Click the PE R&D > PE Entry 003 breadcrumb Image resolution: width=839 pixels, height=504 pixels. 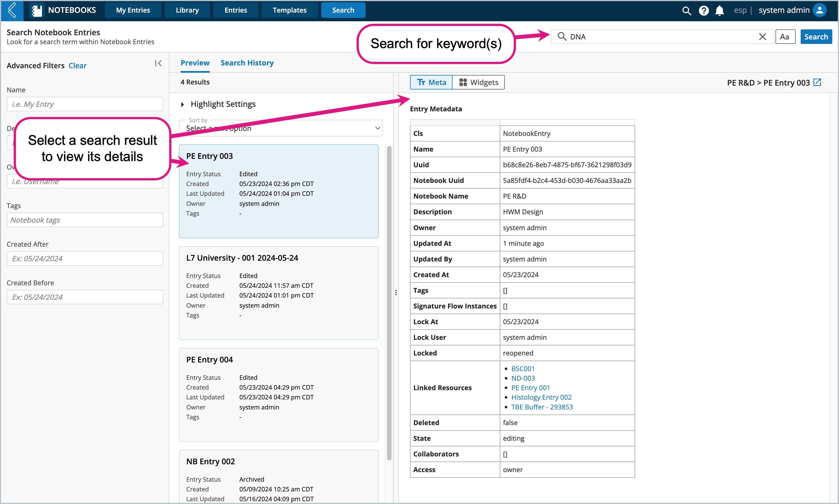(768, 83)
